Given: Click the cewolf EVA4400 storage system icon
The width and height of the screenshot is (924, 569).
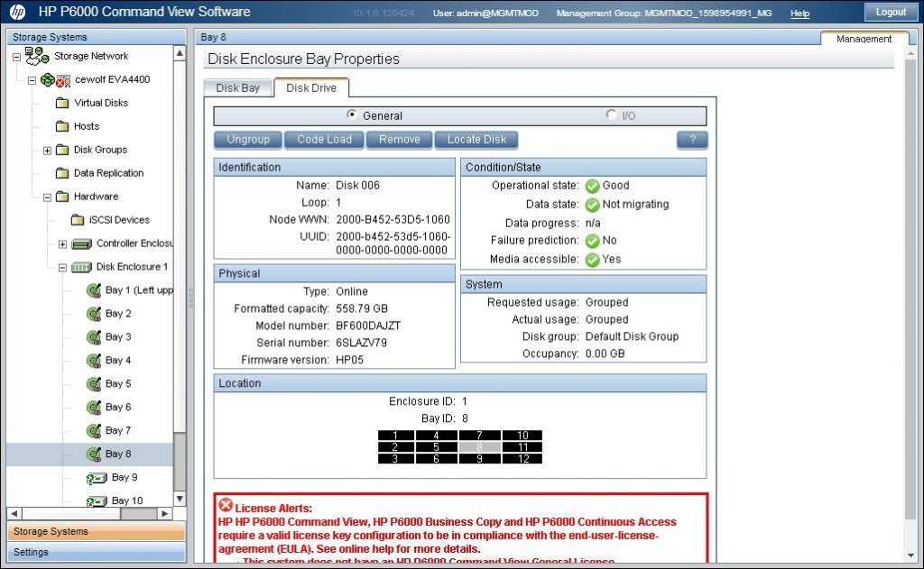Looking at the screenshot, I should click(x=55, y=79).
